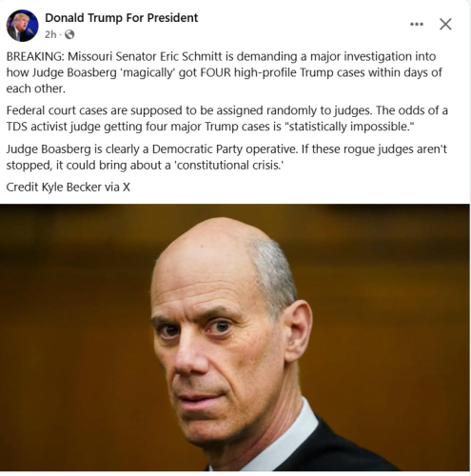Close the post using the X icon
Screen dimensions: 471x476
click(445, 24)
